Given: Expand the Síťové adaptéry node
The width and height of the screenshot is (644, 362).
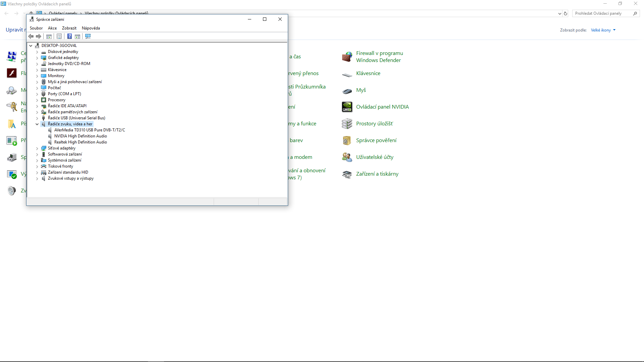Looking at the screenshot, I should click(37, 148).
